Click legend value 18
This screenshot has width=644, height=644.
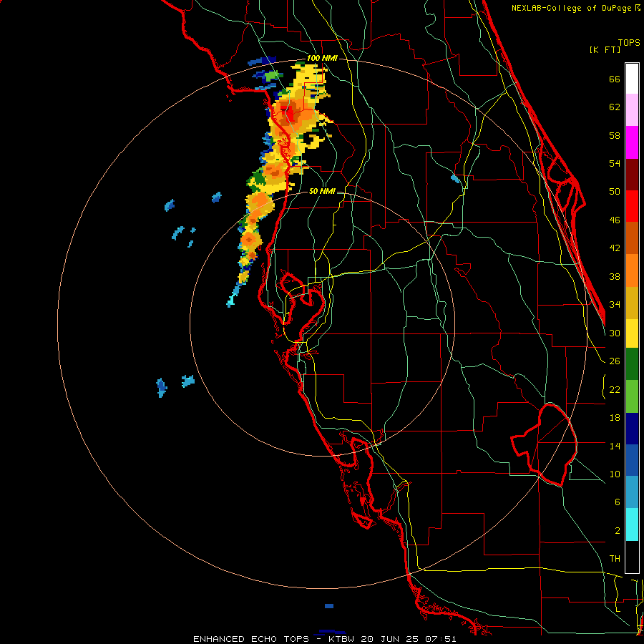[615, 418]
